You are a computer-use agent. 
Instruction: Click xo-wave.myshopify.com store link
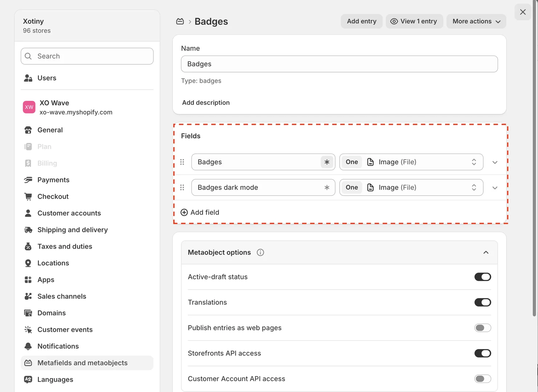[76, 112]
